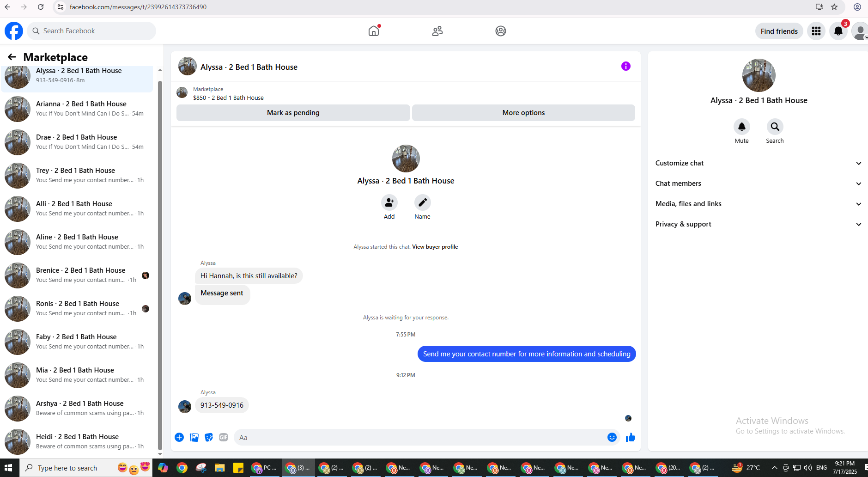
Task: Open more actions plus icon in composer
Action: [179, 437]
